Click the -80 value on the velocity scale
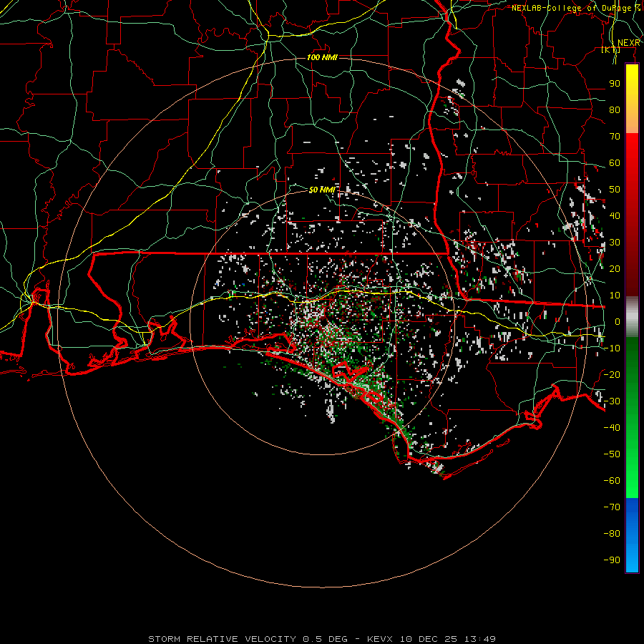Screen dimensions: 644x644 click(612, 534)
